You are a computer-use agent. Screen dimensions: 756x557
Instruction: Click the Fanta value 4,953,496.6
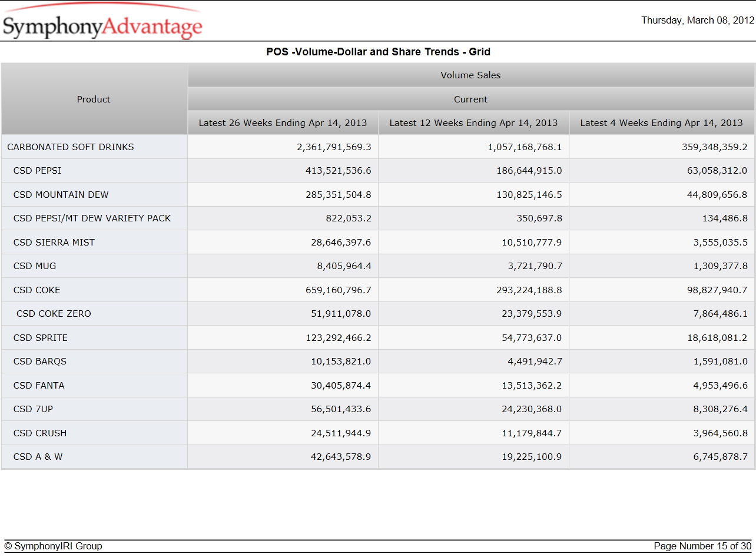(x=720, y=386)
